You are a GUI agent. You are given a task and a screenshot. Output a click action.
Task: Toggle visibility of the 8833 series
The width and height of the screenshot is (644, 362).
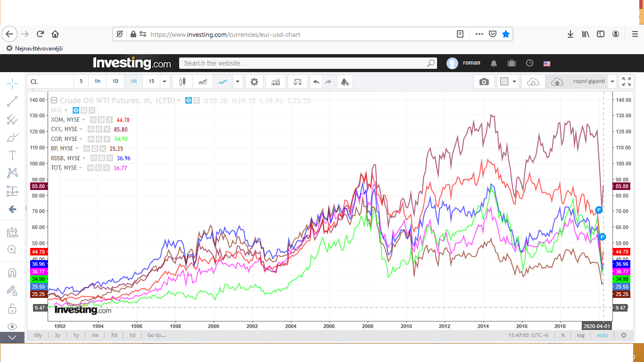point(76,110)
